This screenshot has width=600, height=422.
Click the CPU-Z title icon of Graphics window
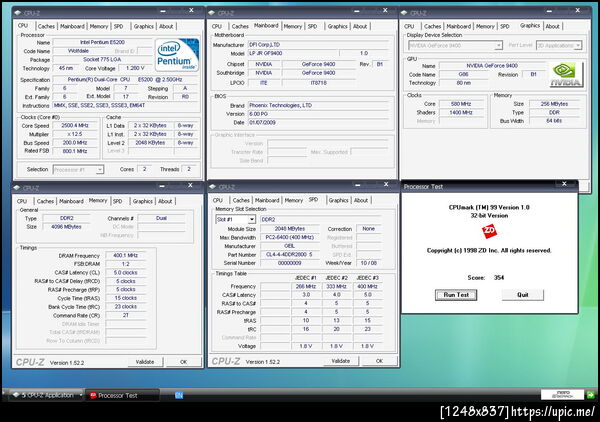(404, 13)
